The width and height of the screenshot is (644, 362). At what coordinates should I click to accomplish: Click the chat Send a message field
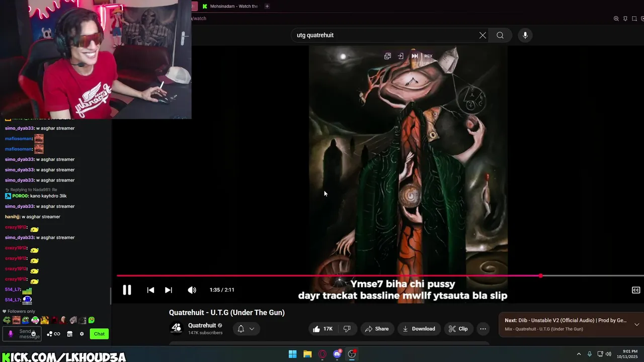tap(22, 334)
